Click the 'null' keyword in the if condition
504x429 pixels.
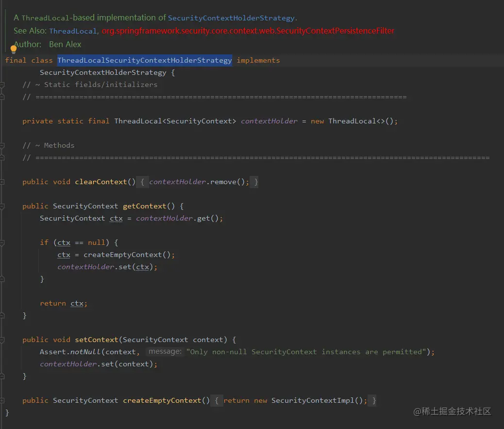coord(97,242)
